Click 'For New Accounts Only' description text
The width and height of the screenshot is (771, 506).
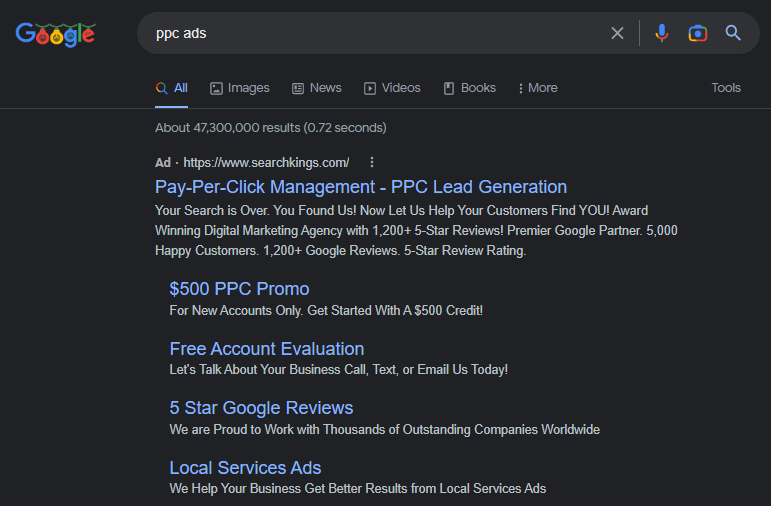(326, 311)
